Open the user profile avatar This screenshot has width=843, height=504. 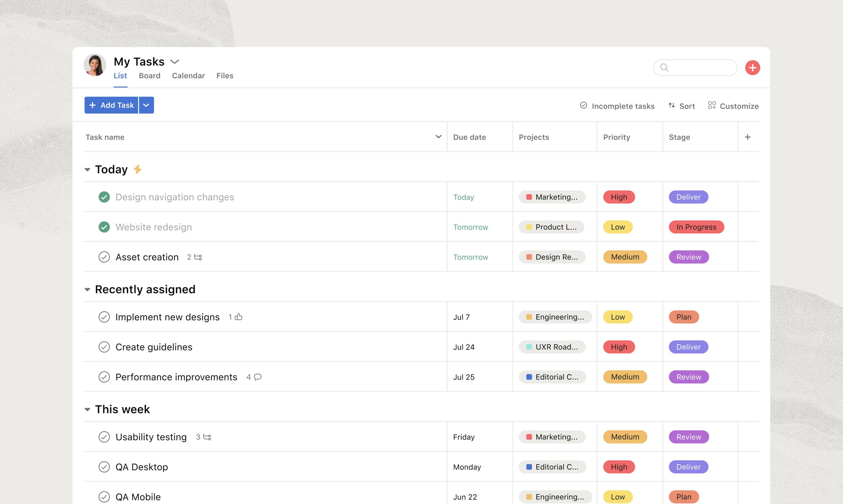point(95,65)
